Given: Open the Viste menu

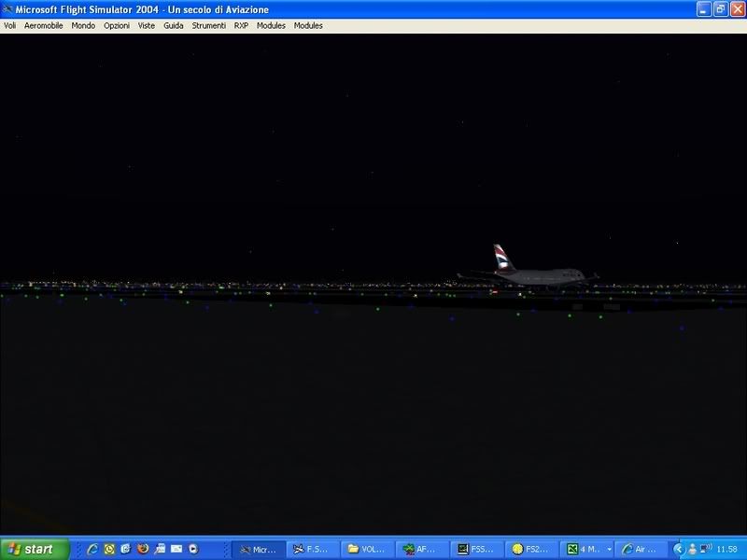Looking at the screenshot, I should click(147, 26).
